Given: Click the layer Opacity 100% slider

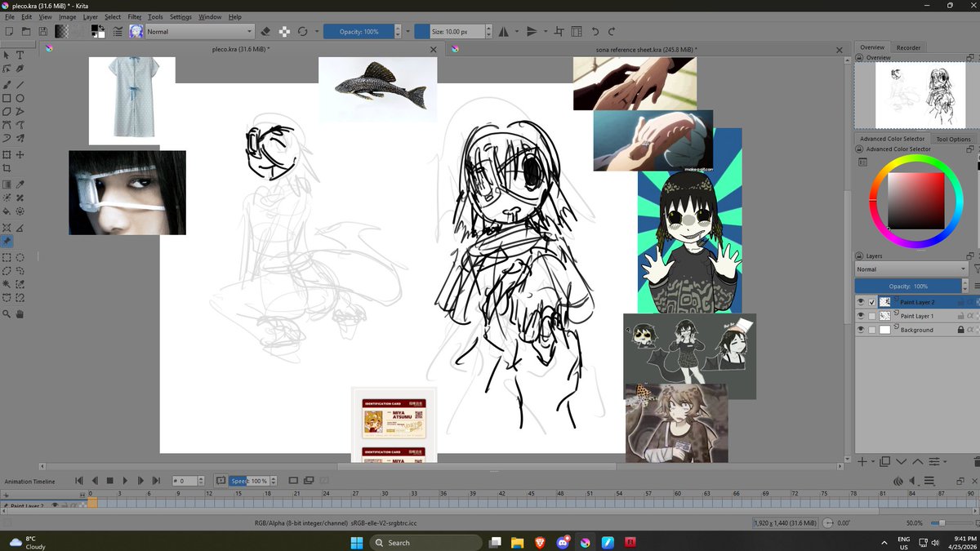Looking at the screenshot, I should [908, 287].
